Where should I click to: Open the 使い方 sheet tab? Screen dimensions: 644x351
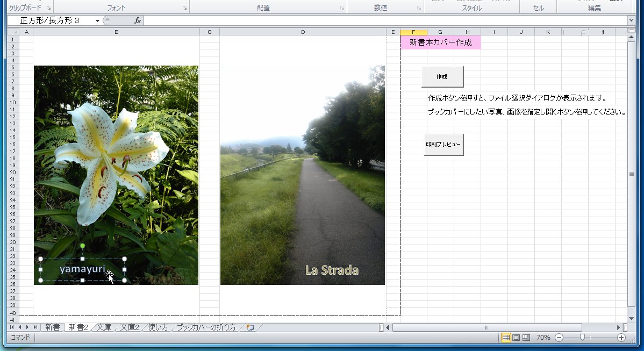click(158, 327)
